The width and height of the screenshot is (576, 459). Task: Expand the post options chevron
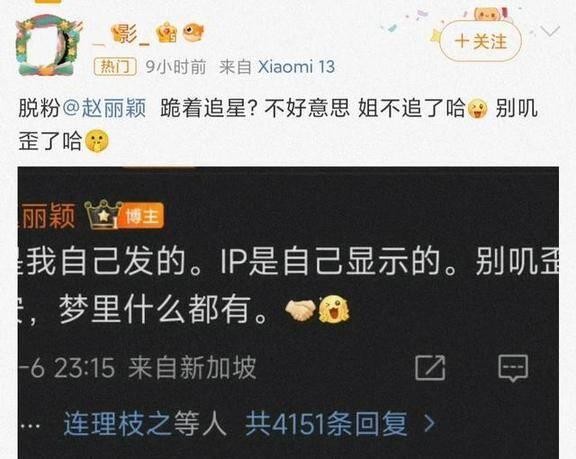pos(550,32)
